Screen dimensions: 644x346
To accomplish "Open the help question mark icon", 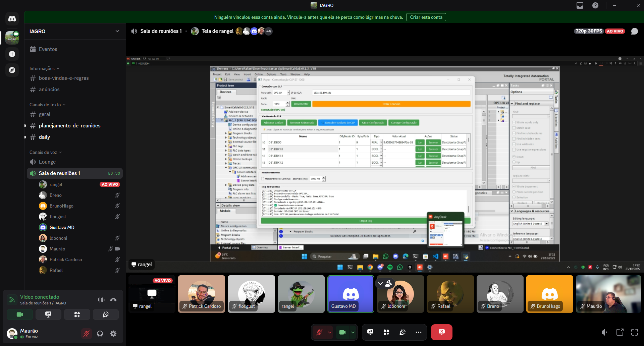I will click(x=595, y=5).
